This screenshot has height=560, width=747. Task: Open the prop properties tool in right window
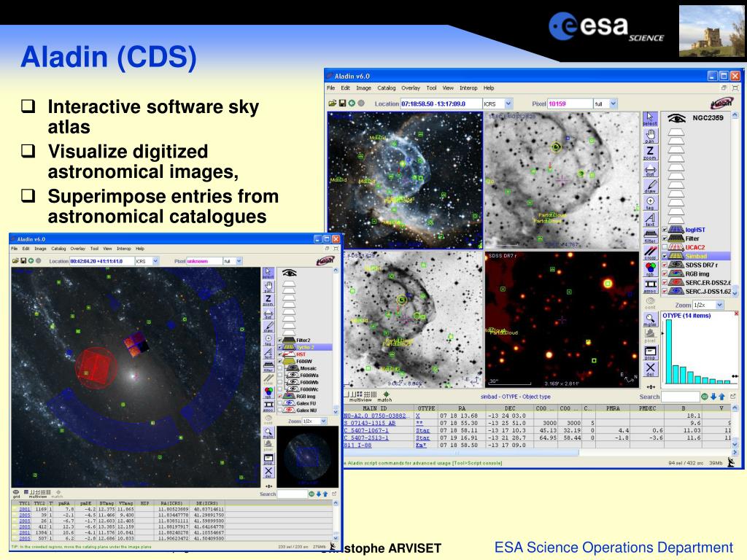pyautogui.click(x=650, y=352)
